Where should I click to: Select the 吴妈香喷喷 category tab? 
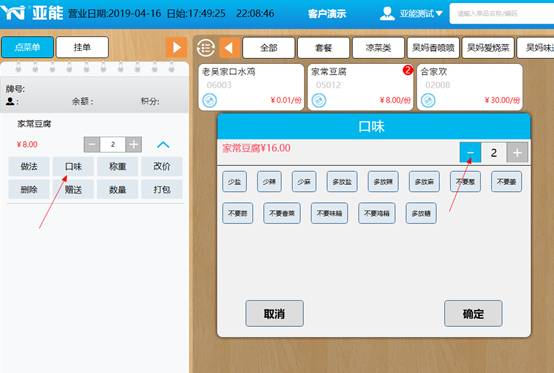point(433,48)
